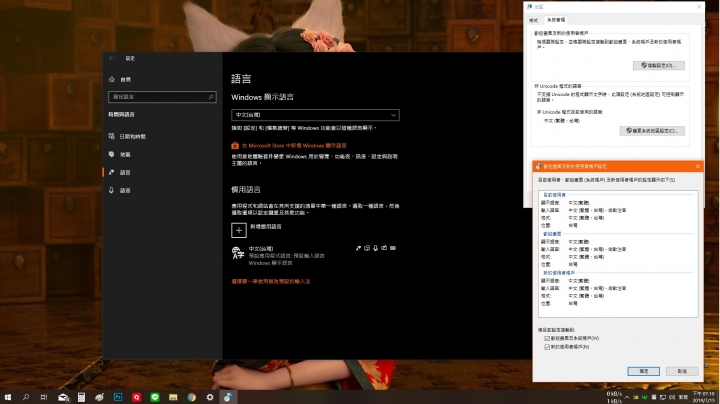Screen dimensions: 720x404
Task: Open the red Q app on taskbar
Action: pyautogui.click(x=136, y=397)
